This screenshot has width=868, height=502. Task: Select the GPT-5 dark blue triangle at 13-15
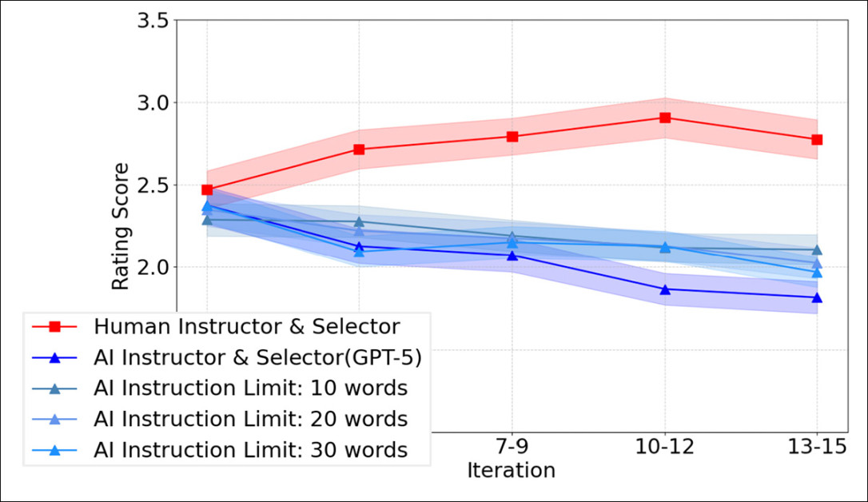point(817,297)
